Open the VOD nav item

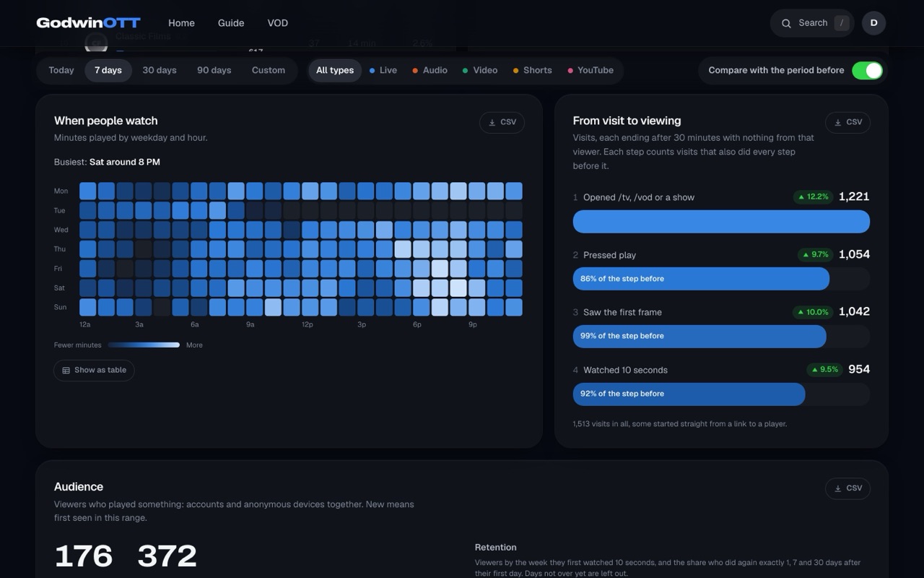point(278,23)
